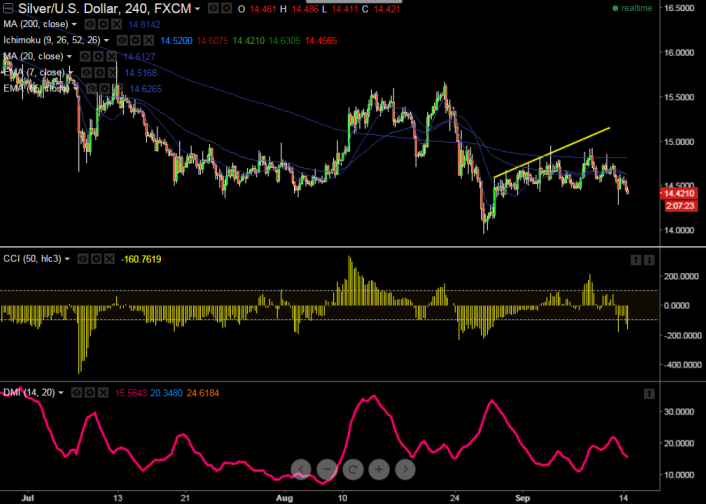This screenshot has width=706, height=504.
Task: Click the MA 200 value 14.8142
Action: [144, 24]
